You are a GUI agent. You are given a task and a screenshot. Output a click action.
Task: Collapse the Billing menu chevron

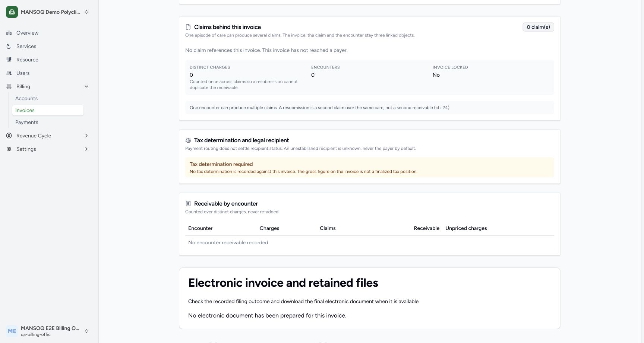(86, 86)
